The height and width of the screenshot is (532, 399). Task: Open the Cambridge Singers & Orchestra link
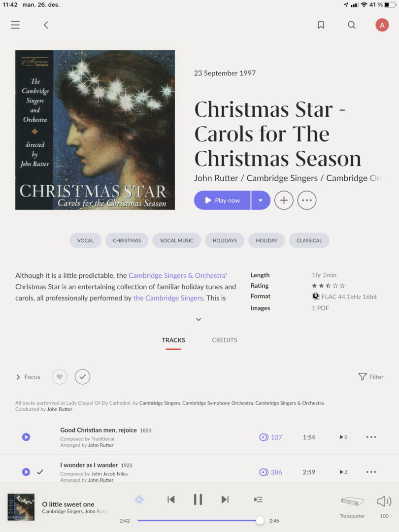(x=177, y=275)
